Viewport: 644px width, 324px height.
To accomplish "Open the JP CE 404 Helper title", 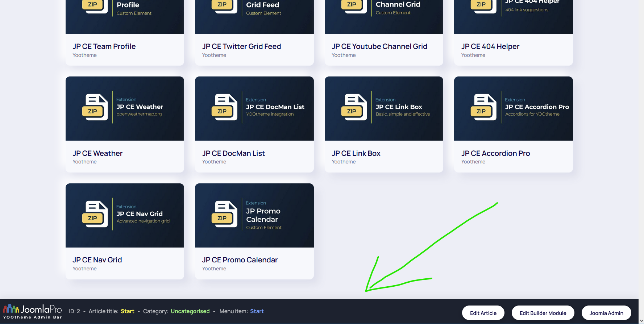I will (490, 46).
